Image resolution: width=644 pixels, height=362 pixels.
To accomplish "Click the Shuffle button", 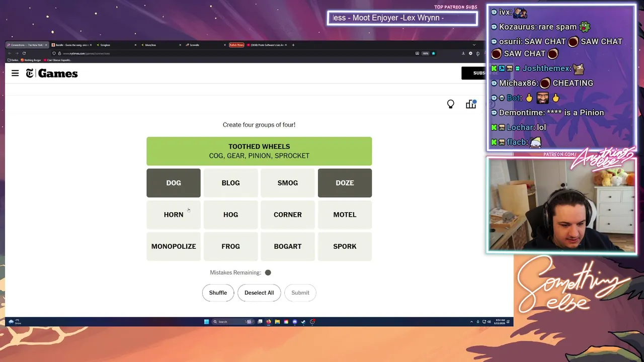I will tap(218, 293).
